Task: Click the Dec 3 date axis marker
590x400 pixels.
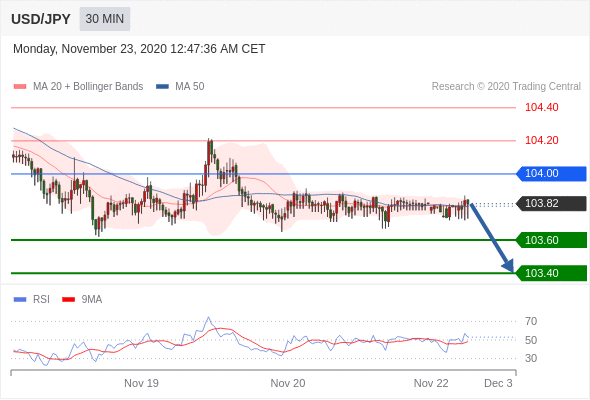Action: click(498, 383)
